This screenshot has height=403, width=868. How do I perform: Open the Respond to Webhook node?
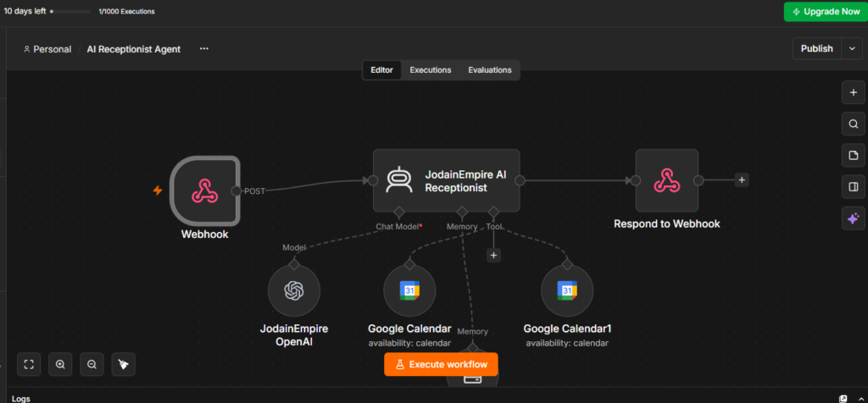point(667,180)
